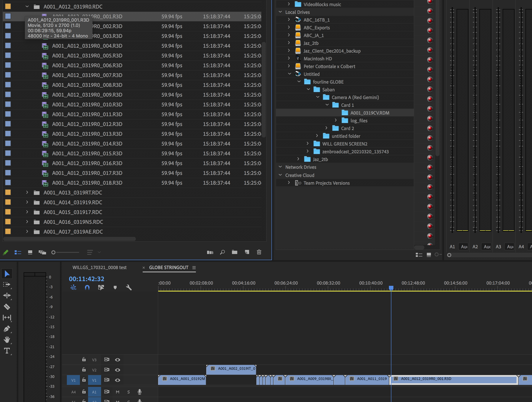Switch to the WILLGS_170321_0008 test tab
Viewport: 532px width, 402px height.
click(99, 267)
